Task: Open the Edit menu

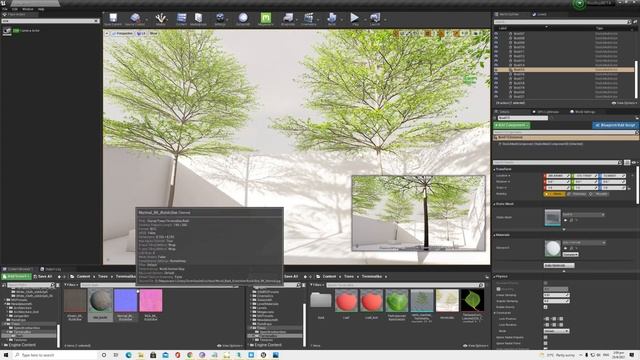Action: [15, 9]
